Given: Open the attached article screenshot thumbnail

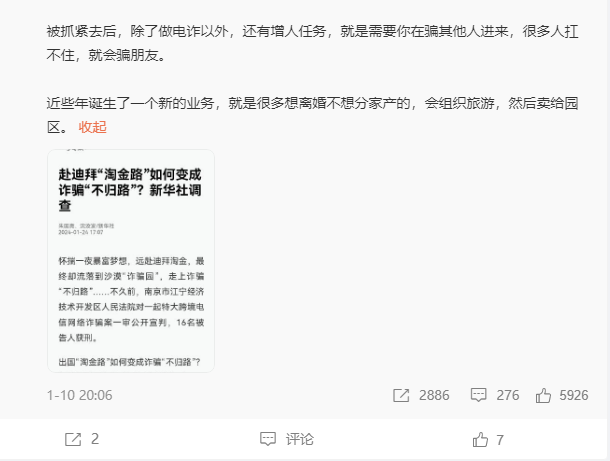Looking at the screenshot, I should point(131,261).
